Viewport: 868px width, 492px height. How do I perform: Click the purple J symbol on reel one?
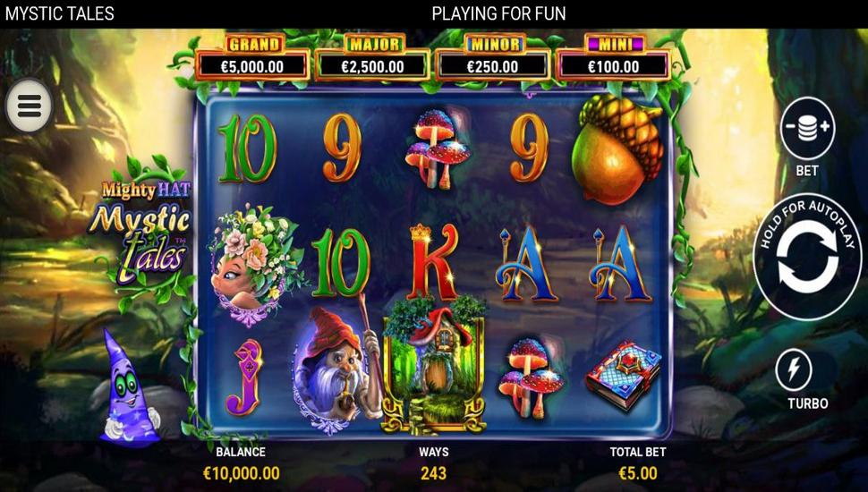243,377
